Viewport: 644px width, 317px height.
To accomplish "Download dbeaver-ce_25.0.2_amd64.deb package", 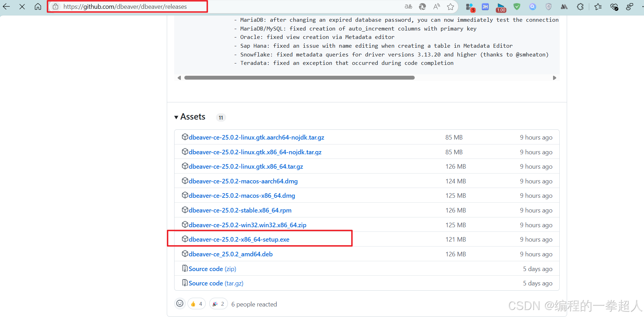I will coord(230,254).
